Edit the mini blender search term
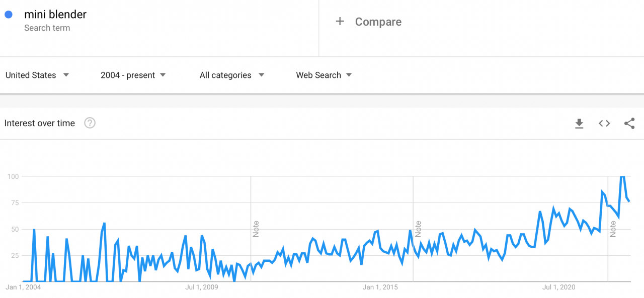This screenshot has height=298, width=644. point(55,15)
